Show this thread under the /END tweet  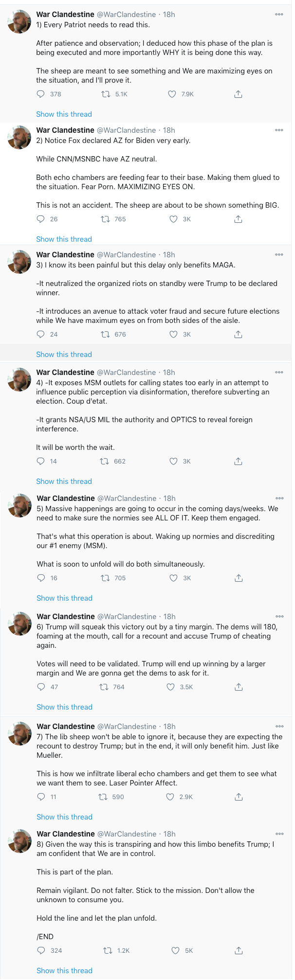tap(64, 971)
